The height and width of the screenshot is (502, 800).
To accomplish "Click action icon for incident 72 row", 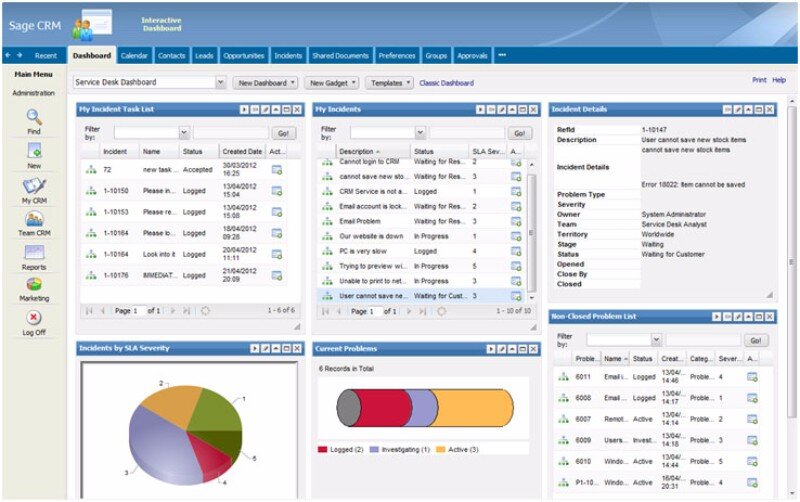I will click(x=277, y=170).
